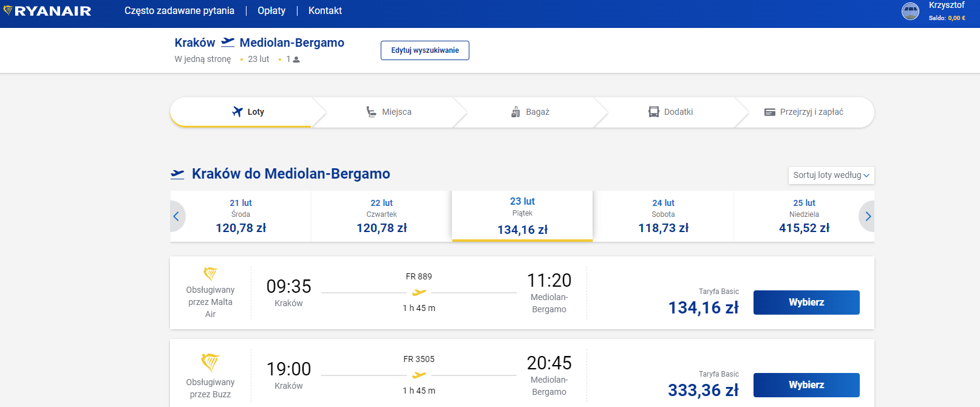Select 22 lut Czwartek date
Viewport: 980px width, 407px height.
381,216
